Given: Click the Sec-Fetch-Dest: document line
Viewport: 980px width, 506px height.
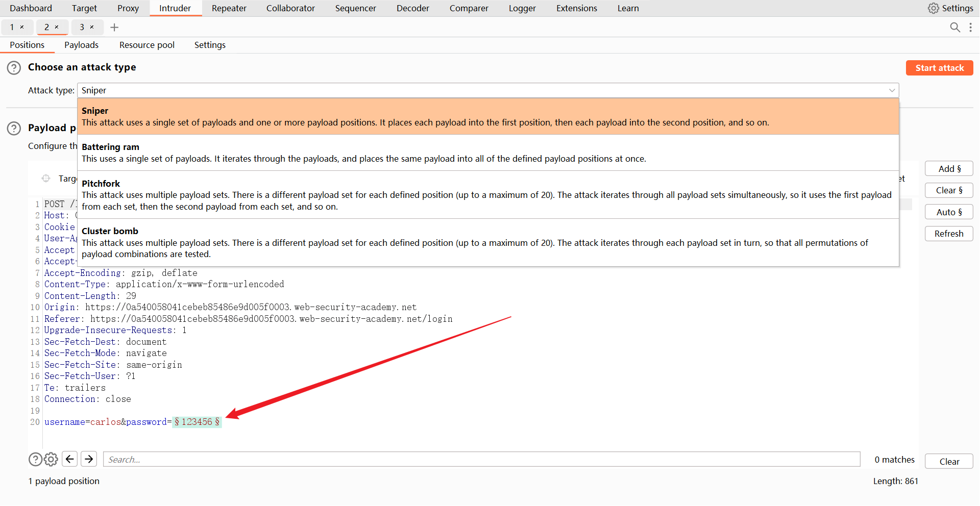Looking at the screenshot, I should (x=105, y=342).
